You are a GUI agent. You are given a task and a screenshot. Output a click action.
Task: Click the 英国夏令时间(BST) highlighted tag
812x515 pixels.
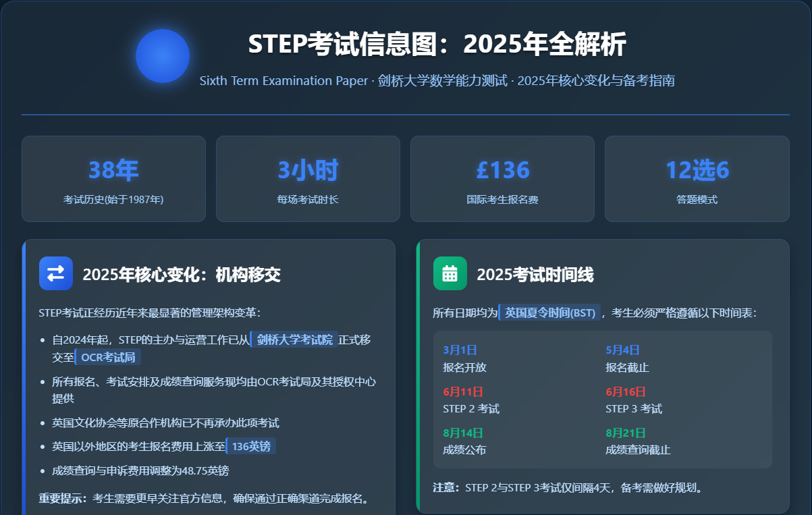549,313
